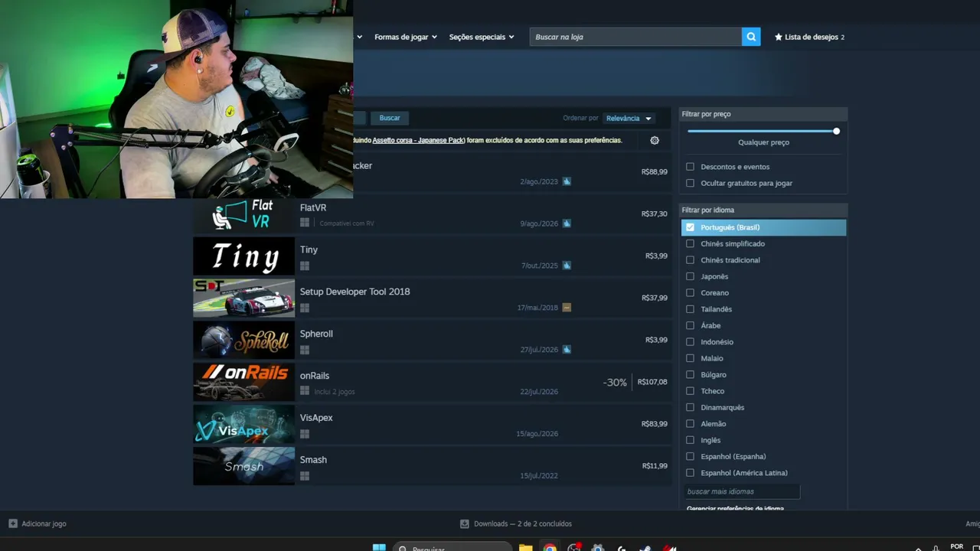980x551 pixels.
Task: Open the onRails search result
Action: [x=433, y=382]
